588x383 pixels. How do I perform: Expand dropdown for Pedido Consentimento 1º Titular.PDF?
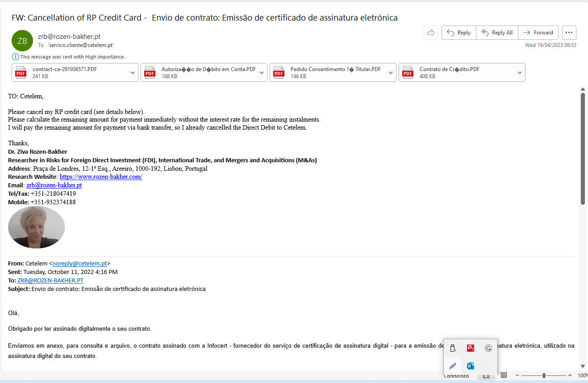pyautogui.click(x=391, y=72)
